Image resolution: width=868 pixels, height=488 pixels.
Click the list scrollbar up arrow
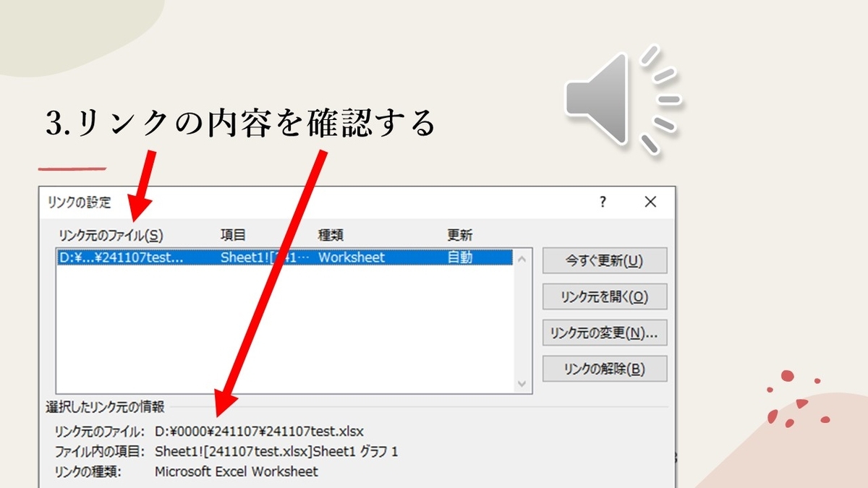(x=523, y=257)
